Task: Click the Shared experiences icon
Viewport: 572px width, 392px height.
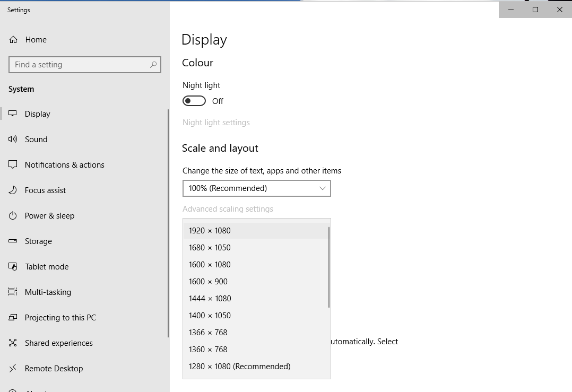Action: pos(13,343)
